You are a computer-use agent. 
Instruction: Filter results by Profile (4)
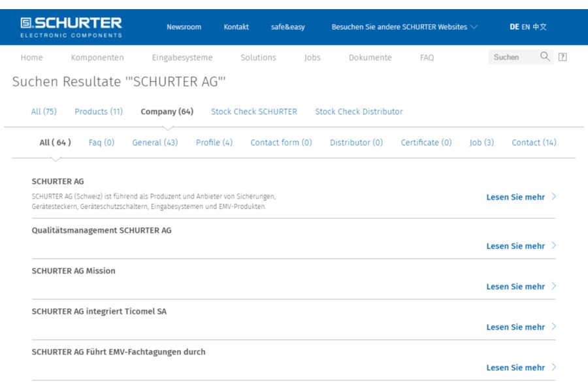tap(214, 142)
